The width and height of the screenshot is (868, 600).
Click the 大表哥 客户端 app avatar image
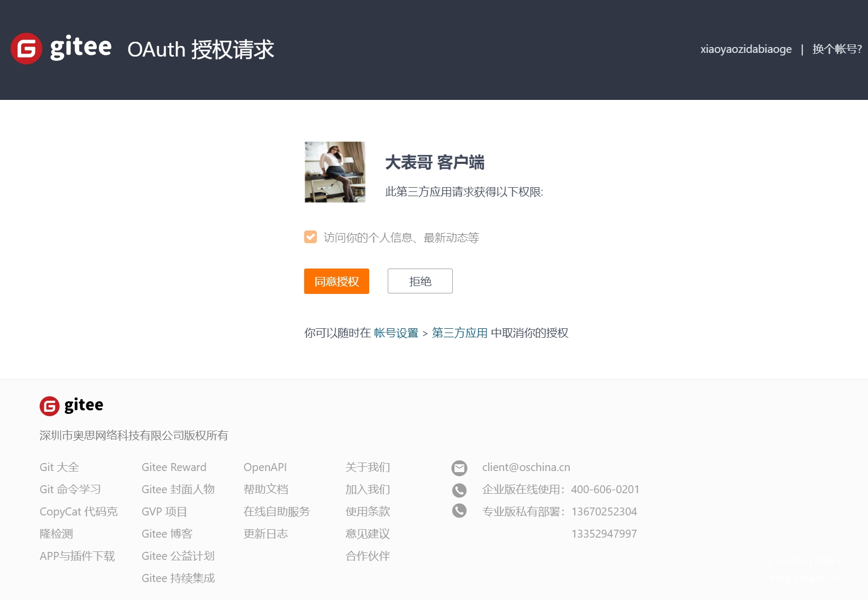pos(335,172)
